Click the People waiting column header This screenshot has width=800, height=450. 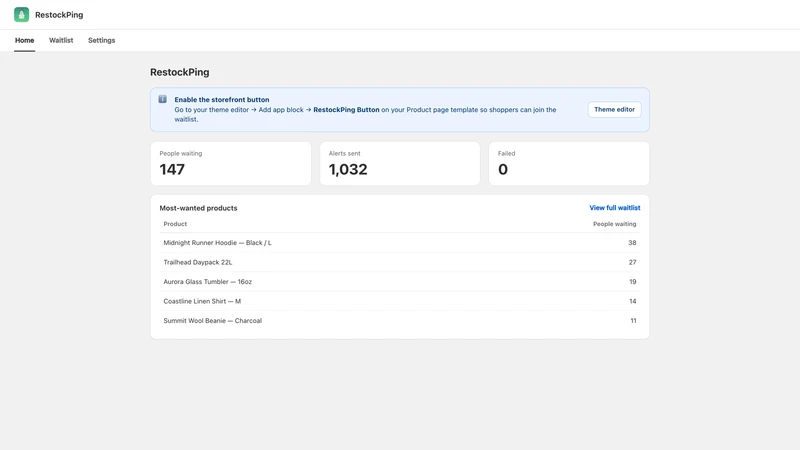614,224
